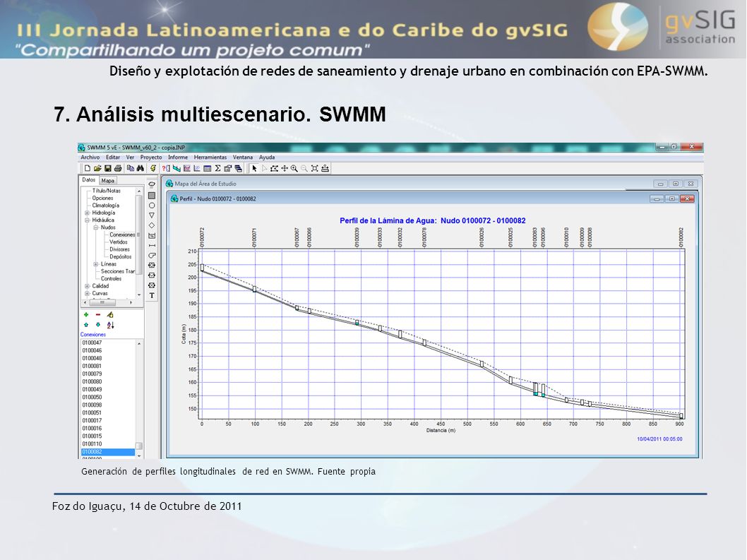
Task: Click the scatter plot toolbar icon
Action: pyautogui.click(x=197, y=168)
